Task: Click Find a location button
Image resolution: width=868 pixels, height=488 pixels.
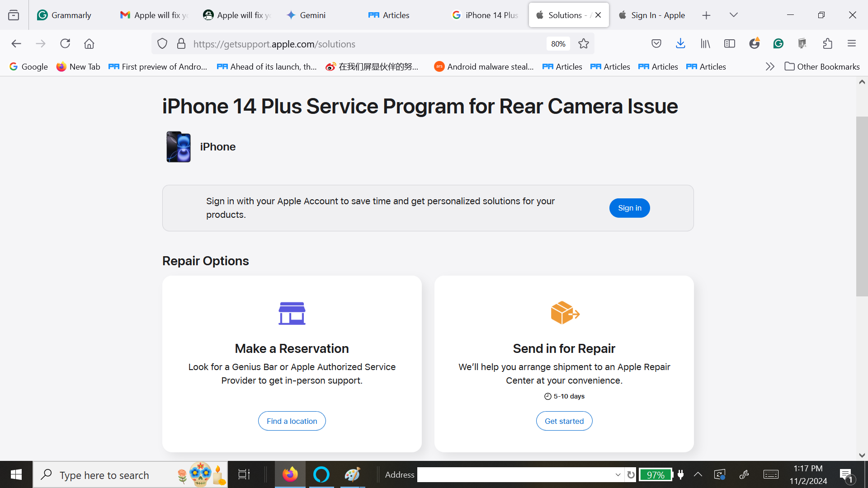Action: pos(292,421)
